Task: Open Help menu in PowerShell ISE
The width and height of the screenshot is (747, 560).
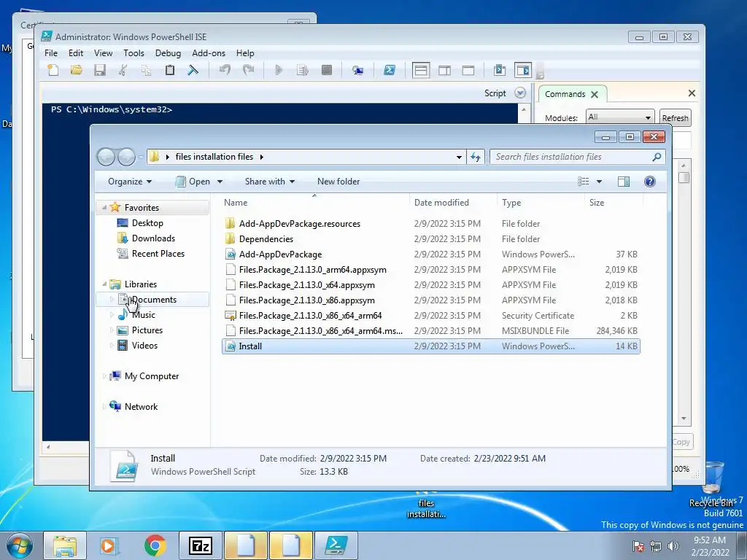Action: tap(245, 53)
